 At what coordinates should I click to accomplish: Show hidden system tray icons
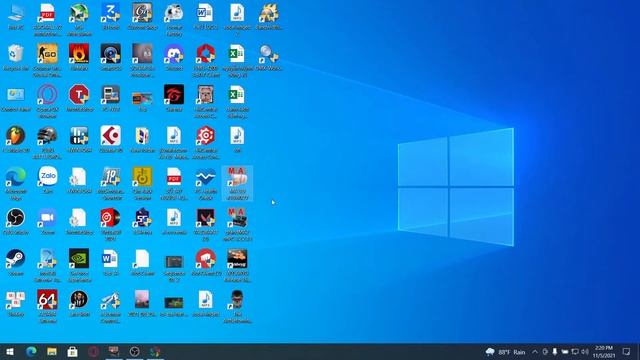coord(535,351)
